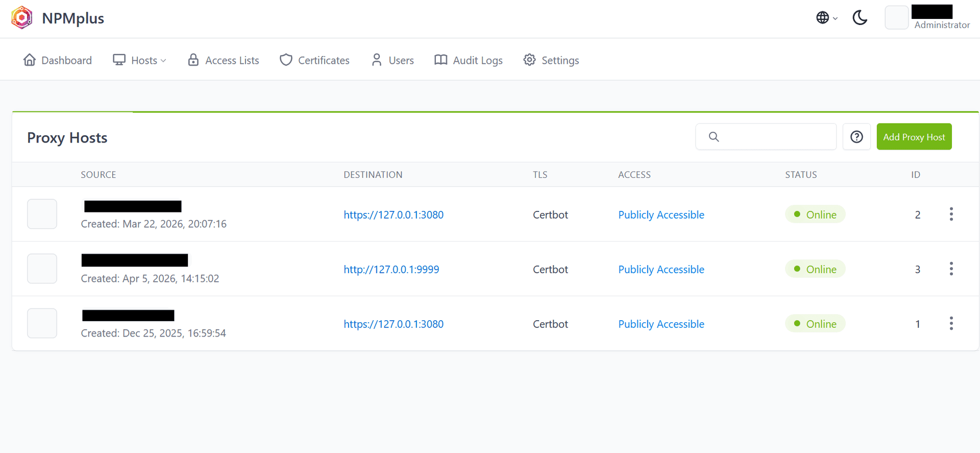This screenshot has width=980, height=453.
Task: Click the Certificates shield icon
Action: 286,60
